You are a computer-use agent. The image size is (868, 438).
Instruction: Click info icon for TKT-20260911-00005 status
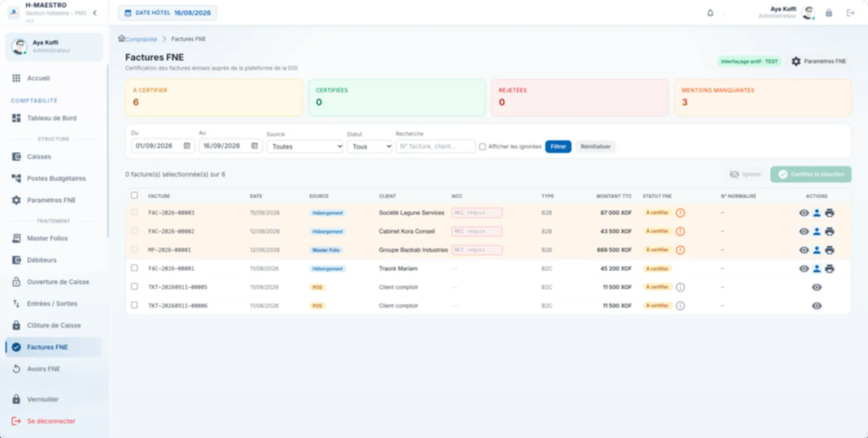click(x=680, y=287)
